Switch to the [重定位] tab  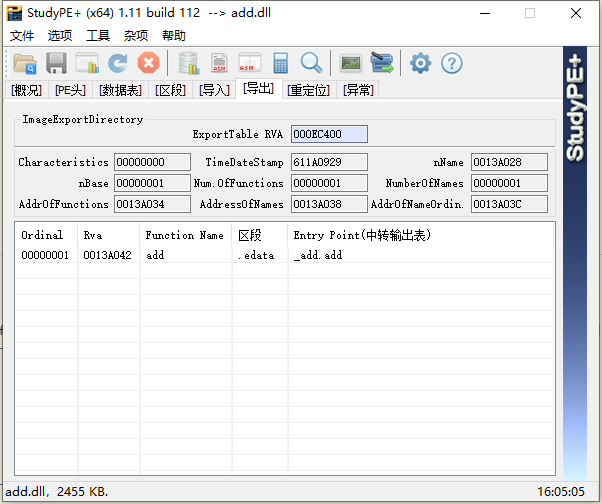coord(309,90)
